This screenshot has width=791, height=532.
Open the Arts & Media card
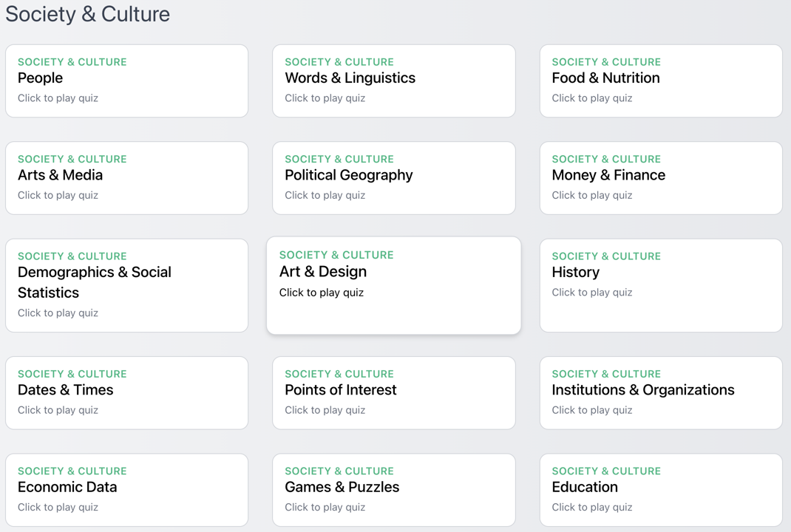[x=126, y=177]
